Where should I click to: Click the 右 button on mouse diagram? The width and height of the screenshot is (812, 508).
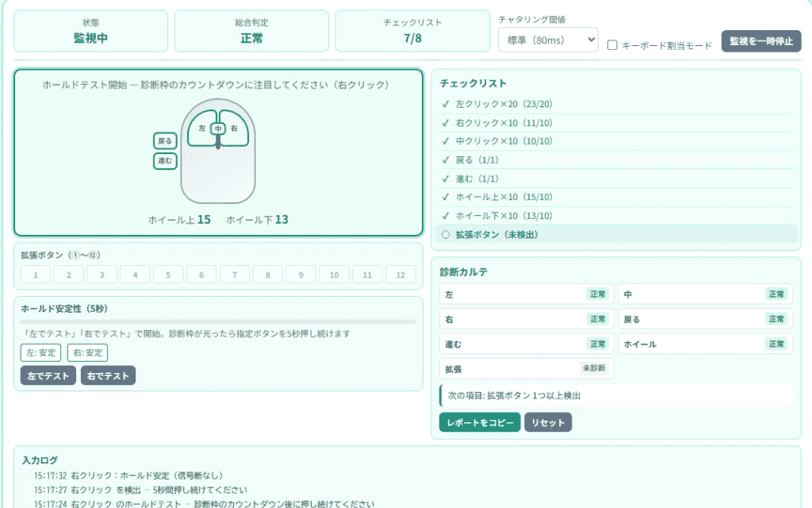[x=234, y=128]
